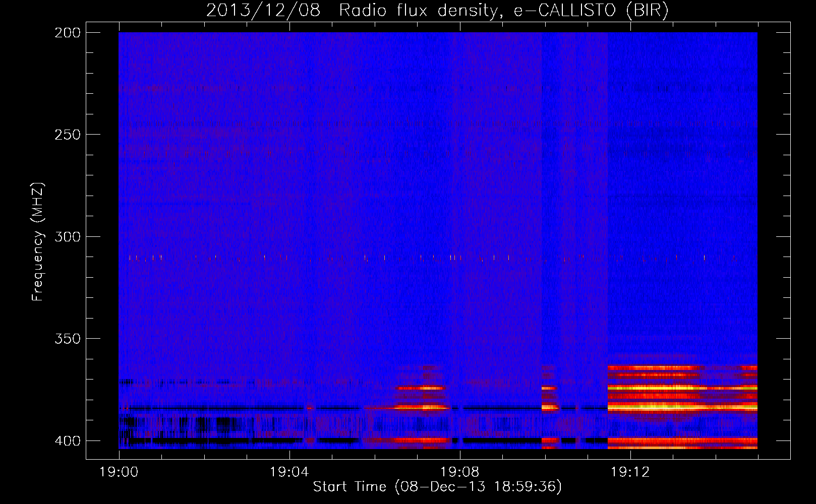Click the 200 frequency tick label

pos(67,33)
